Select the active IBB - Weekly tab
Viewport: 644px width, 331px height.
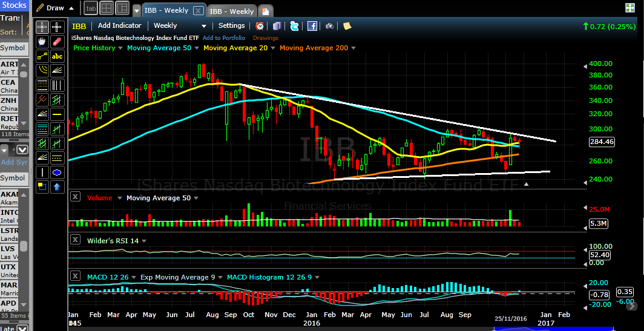pyautogui.click(x=166, y=10)
